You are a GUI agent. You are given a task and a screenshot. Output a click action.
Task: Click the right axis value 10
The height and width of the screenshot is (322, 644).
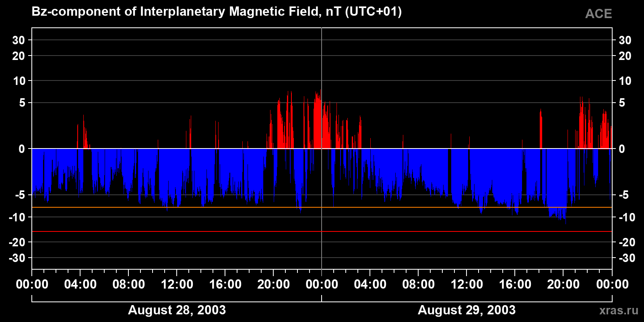(625, 81)
